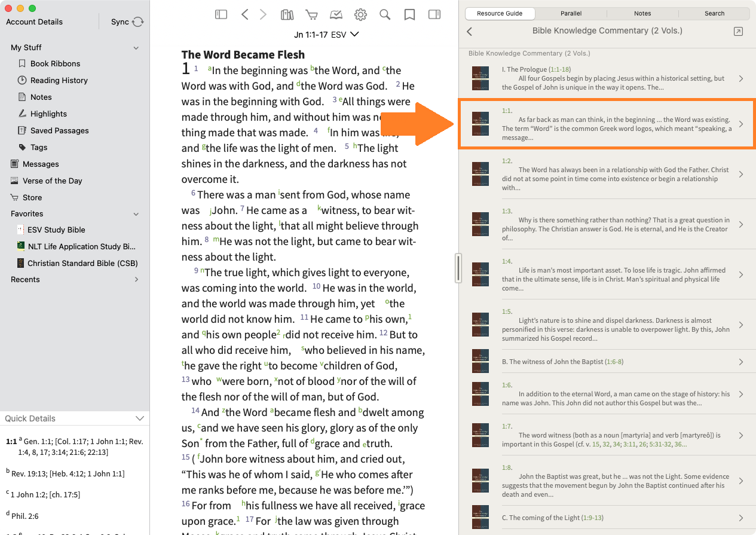Open 1:3 commentary entry

607,224
